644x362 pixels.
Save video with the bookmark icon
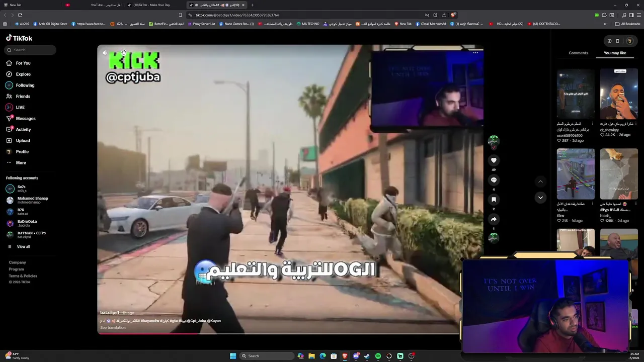(x=494, y=200)
